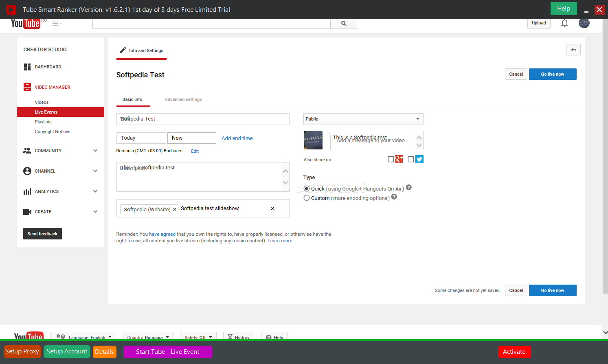Open the notifications bell
Image resolution: width=608 pixels, height=364 pixels.
(564, 23)
